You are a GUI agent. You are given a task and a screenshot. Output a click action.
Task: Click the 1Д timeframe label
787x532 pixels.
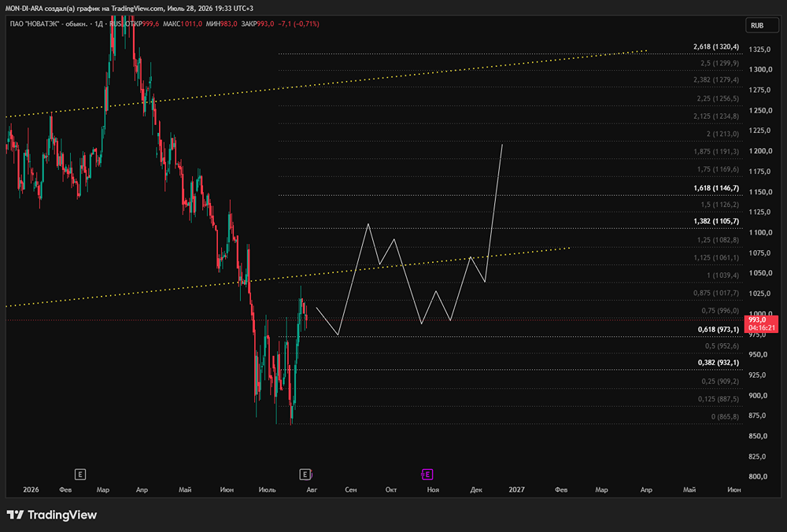tap(98, 24)
